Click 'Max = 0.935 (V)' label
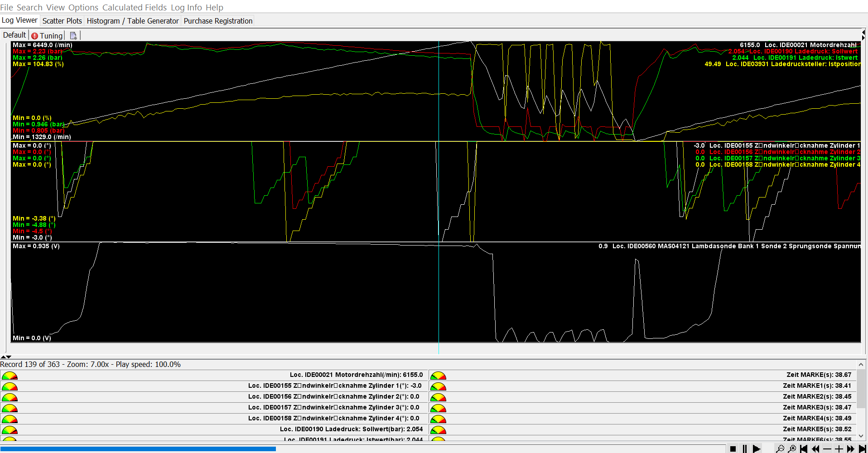The height and width of the screenshot is (453, 868). pos(36,246)
